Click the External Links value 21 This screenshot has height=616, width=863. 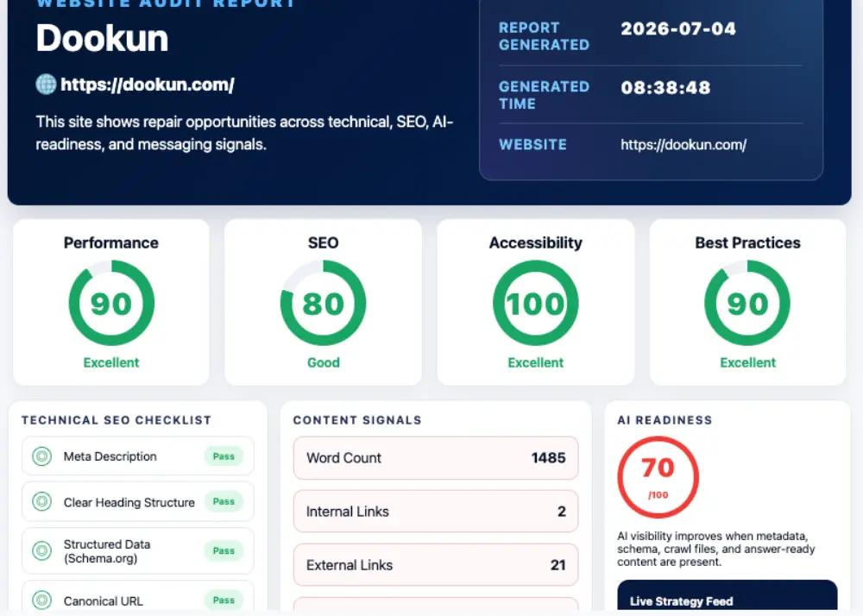[558, 565]
